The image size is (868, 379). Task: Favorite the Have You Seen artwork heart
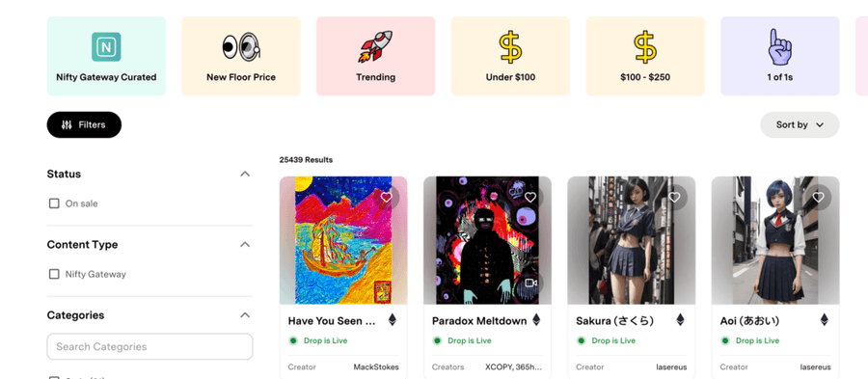[x=386, y=198]
